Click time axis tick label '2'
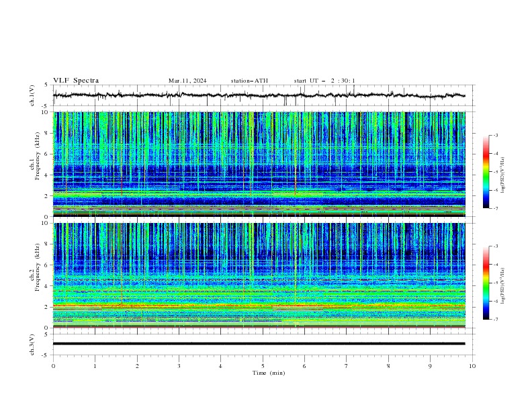 click(137, 366)
